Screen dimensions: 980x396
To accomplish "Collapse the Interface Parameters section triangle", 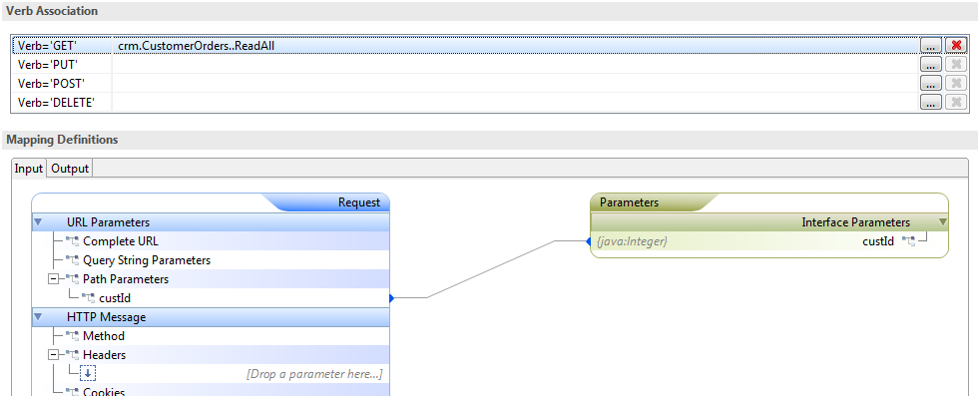I will [942, 222].
